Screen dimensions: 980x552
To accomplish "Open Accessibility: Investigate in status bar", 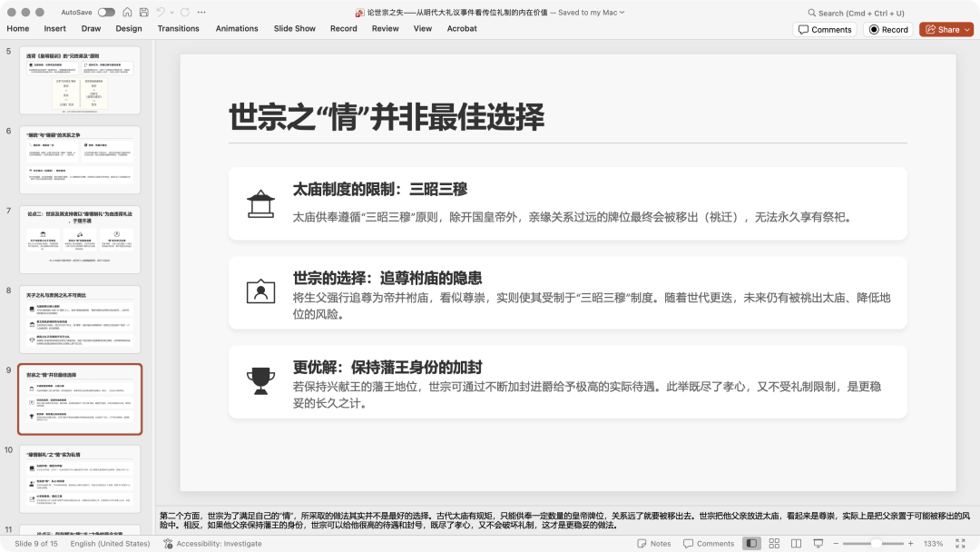I will (x=212, y=543).
